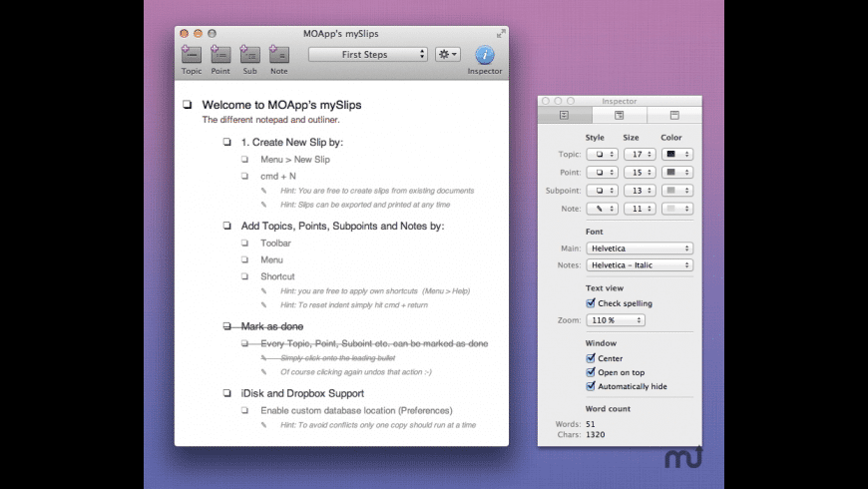Change Point size value 15
Image resolution: width=868 pixels, height=489 pixels.
[x=640, y=173]
